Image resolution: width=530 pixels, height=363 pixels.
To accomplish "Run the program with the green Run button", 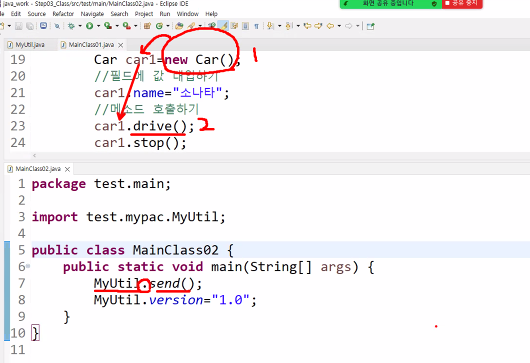I will point(89,26).
